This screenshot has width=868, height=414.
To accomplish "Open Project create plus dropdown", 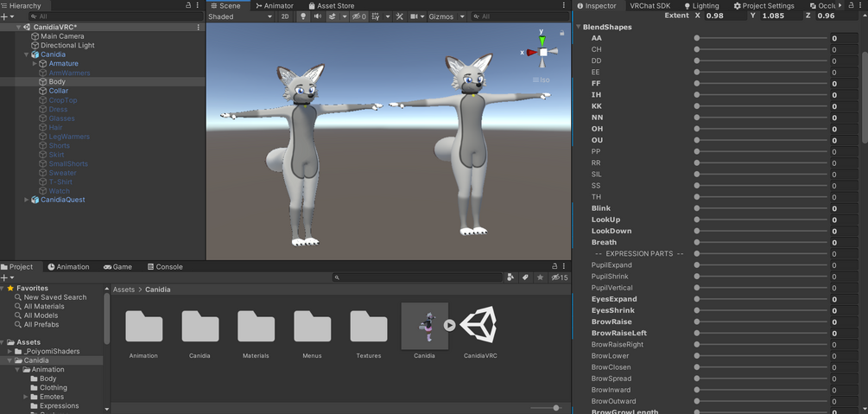I will pyautogui.click(x=8, y=277).
